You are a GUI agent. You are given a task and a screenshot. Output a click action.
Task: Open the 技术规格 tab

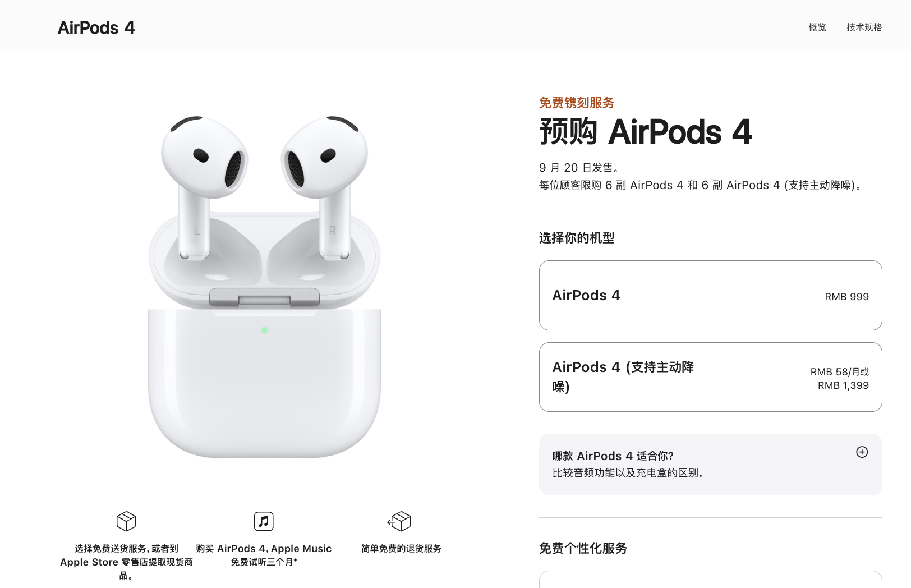point(864,27)
